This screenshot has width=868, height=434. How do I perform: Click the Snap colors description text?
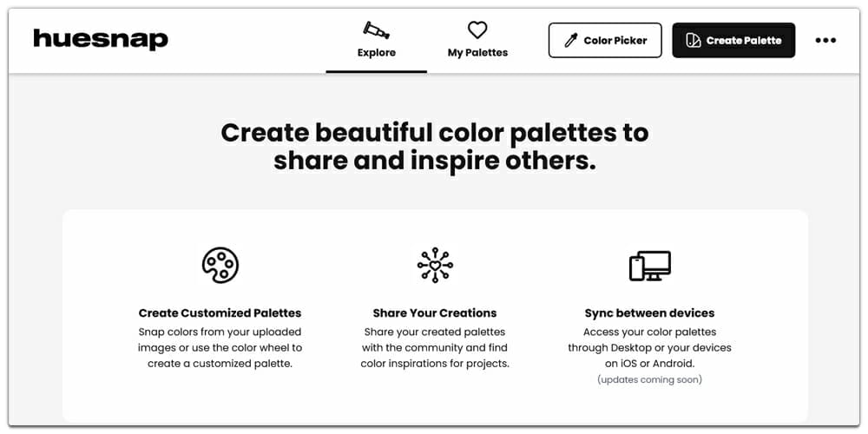pos(220,347)
